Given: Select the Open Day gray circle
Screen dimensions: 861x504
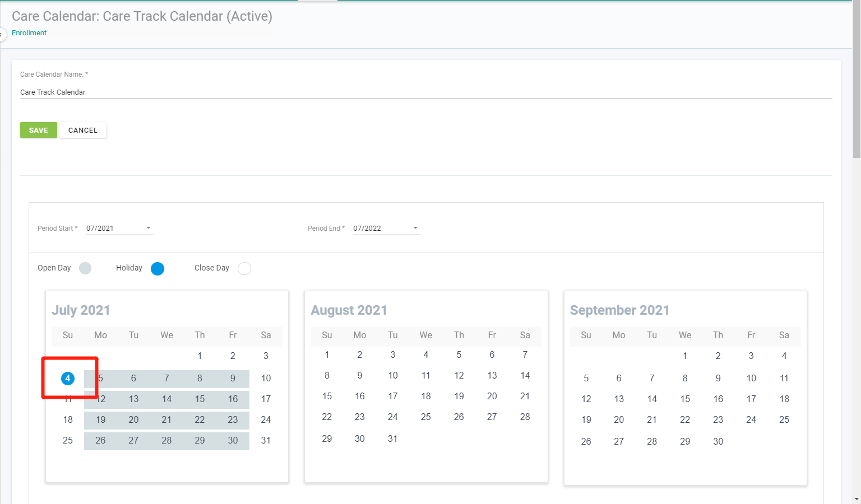Looking at the screenshot, I should (x=85, y=268).
